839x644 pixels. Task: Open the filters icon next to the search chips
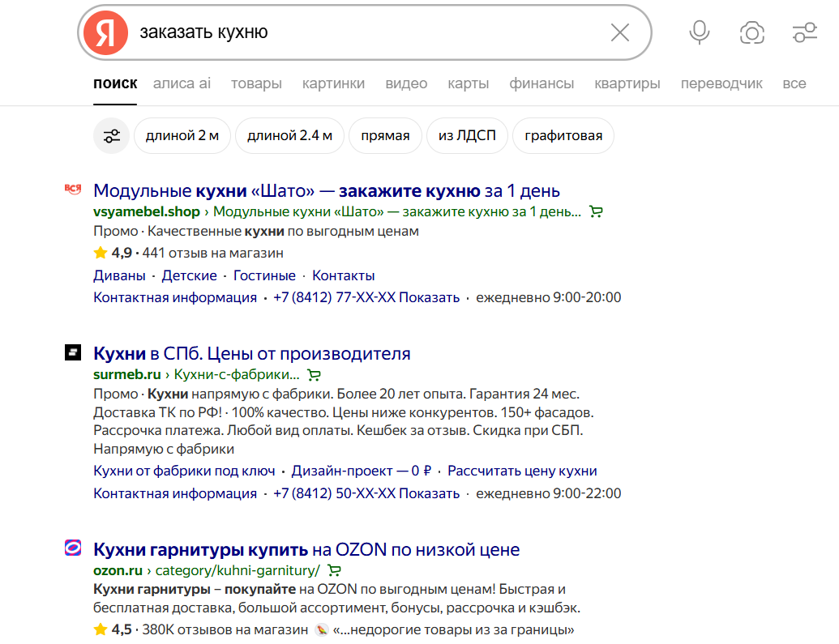[111, 136]
